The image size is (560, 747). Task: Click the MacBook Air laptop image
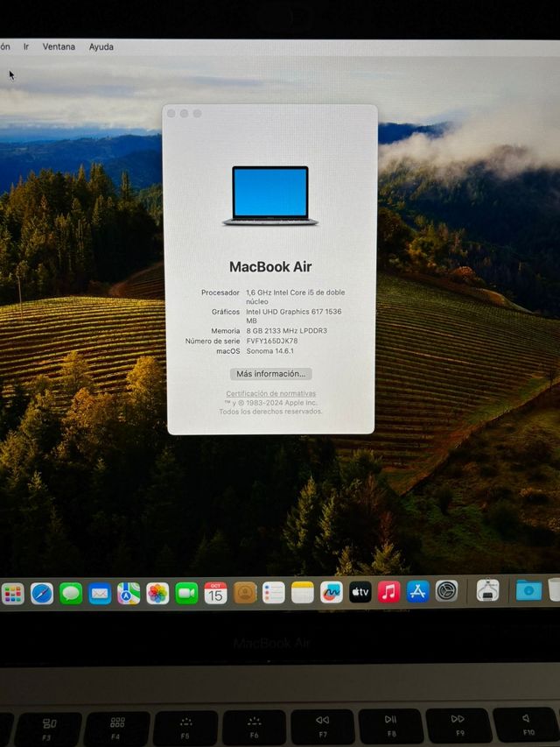click(x=270, y=195)
